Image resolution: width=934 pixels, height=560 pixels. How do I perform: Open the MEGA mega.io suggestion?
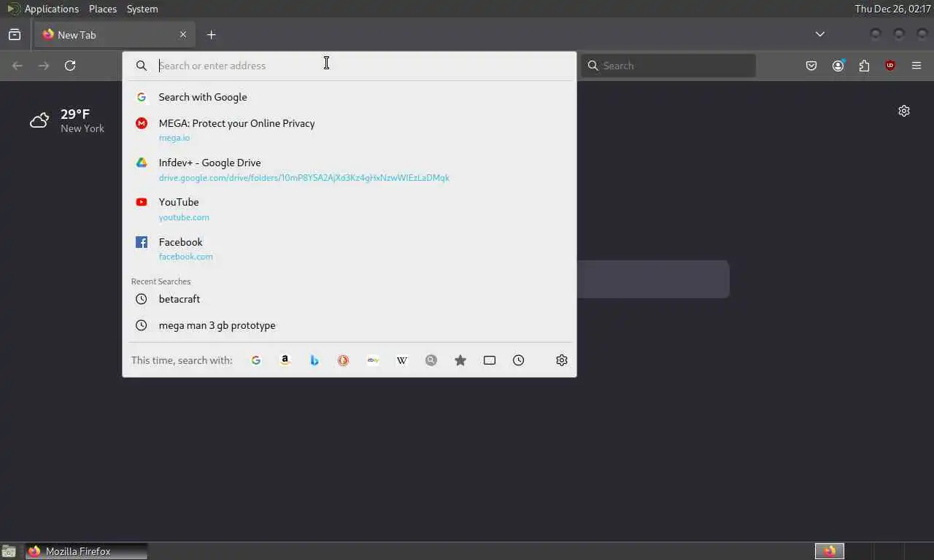pyautogui.click(x=350, y=130)
